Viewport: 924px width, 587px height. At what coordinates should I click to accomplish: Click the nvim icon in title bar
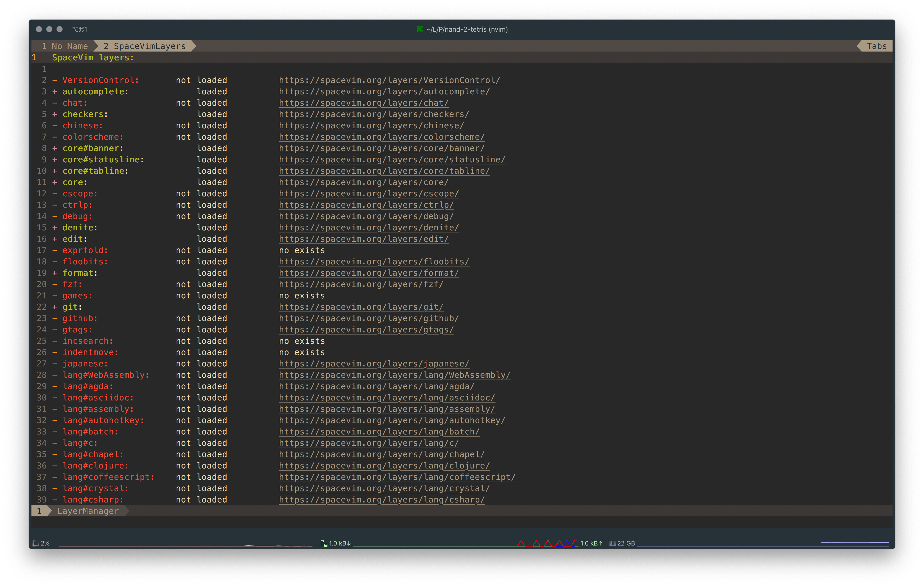pyautogui.click(x=420, y=29)
